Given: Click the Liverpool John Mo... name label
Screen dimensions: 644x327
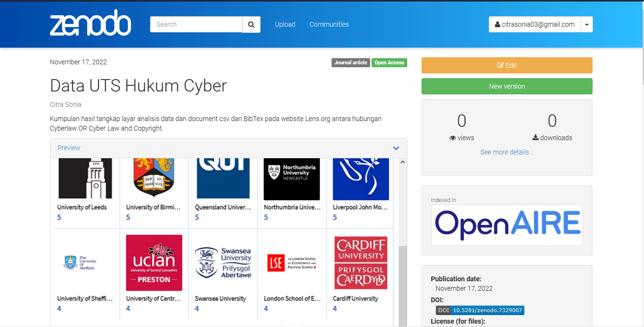Looking at the screenshot, I should 361,207.
